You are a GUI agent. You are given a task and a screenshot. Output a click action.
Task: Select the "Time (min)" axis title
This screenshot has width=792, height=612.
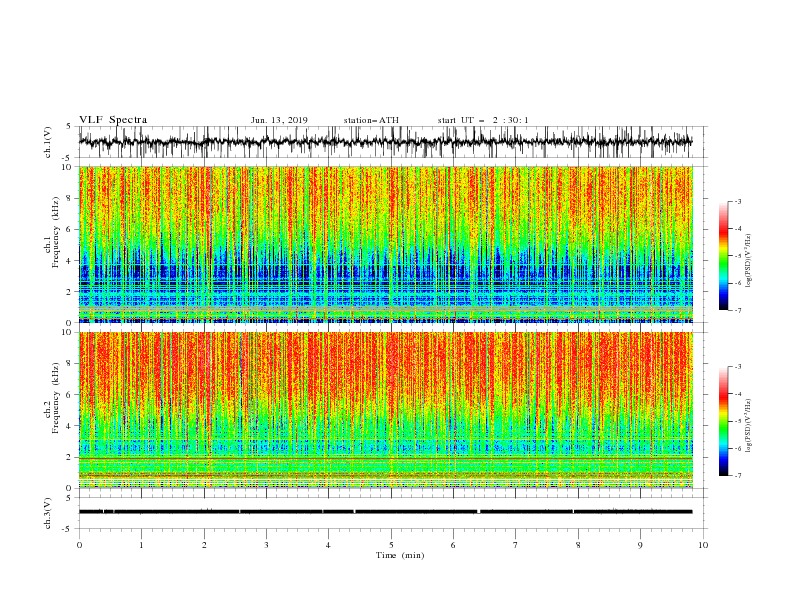coord(400,555)
